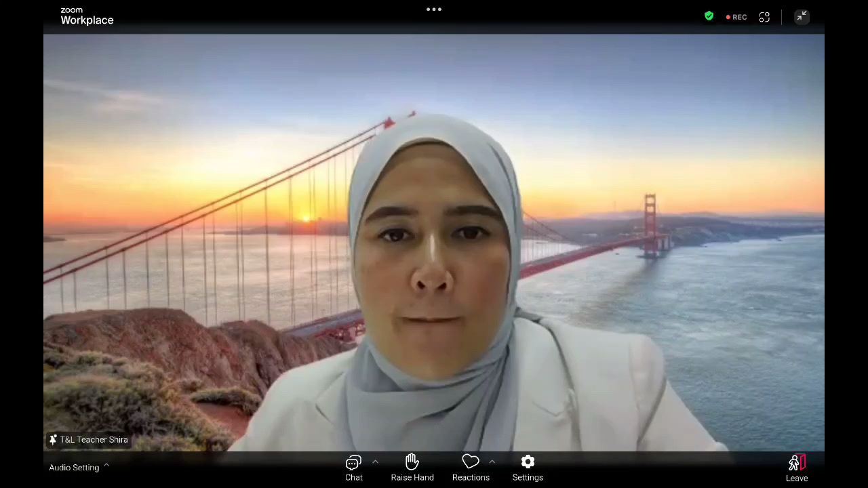The height and width of the screenshot is (488, 868).
Task: Minimize meeting window with collapse arrows
Action: tap(802, 16)
